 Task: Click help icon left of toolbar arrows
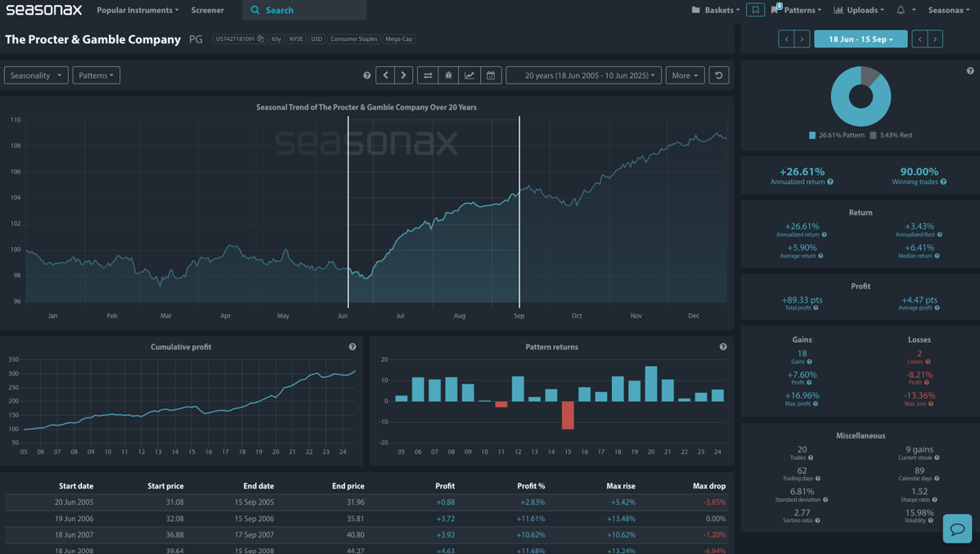[366, 75]
